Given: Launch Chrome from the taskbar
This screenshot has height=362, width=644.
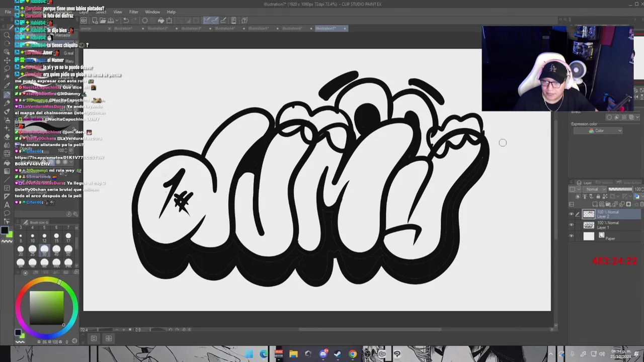Looking at the screenshot, I should 353,354.
